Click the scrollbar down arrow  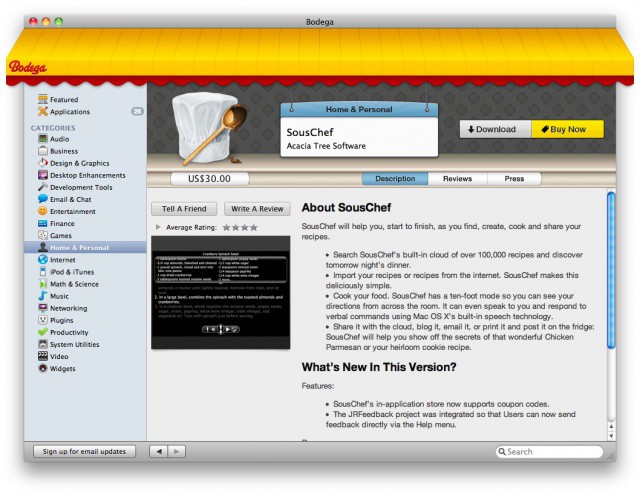[x=611, y=435]
